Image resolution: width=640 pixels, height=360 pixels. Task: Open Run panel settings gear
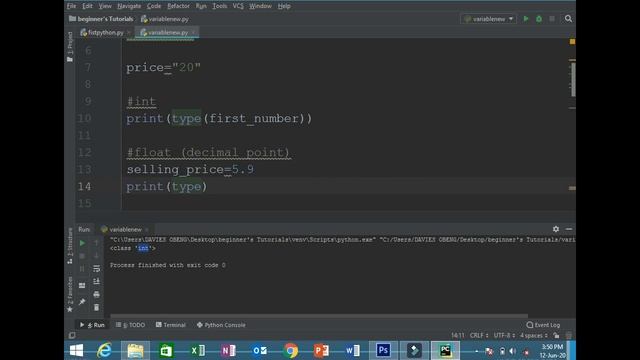(556, 229)
